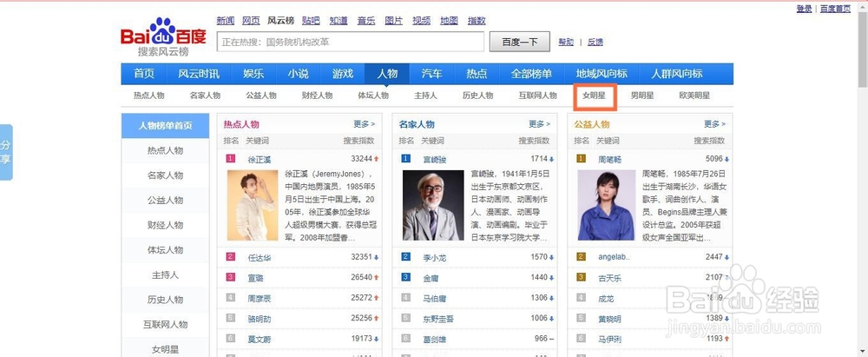Switch to the 热点 tab in blue bar

(477, 74)
